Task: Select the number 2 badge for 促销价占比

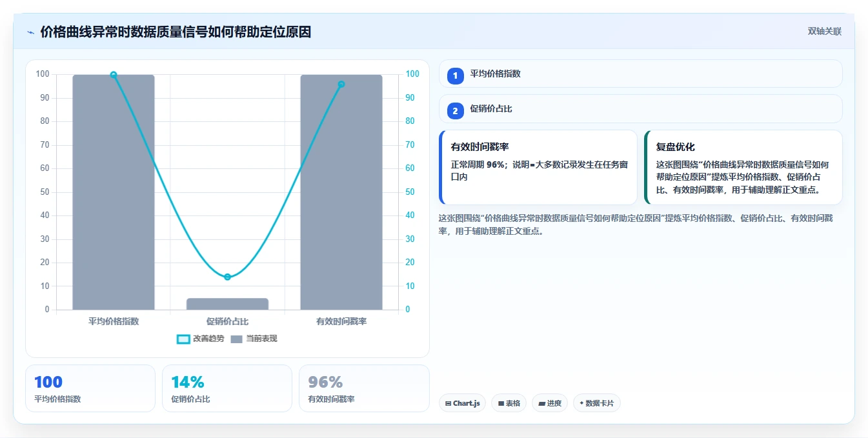Action: point(456,111)
